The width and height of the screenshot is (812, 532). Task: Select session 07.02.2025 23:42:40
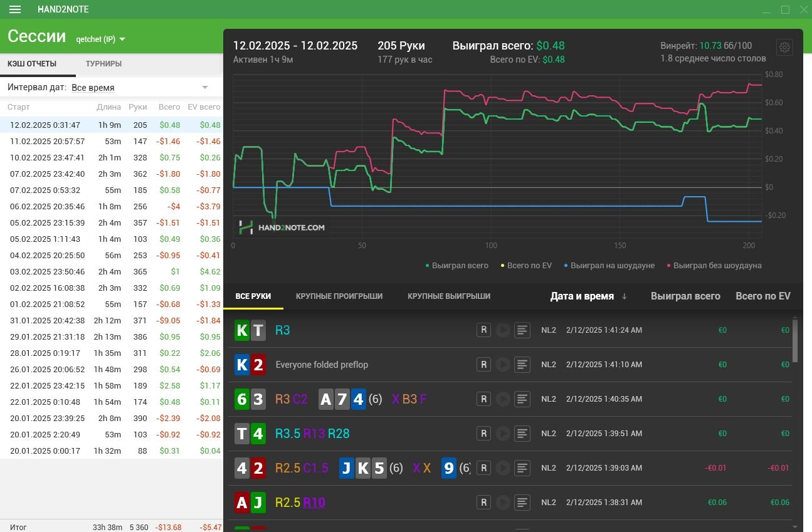112,174
